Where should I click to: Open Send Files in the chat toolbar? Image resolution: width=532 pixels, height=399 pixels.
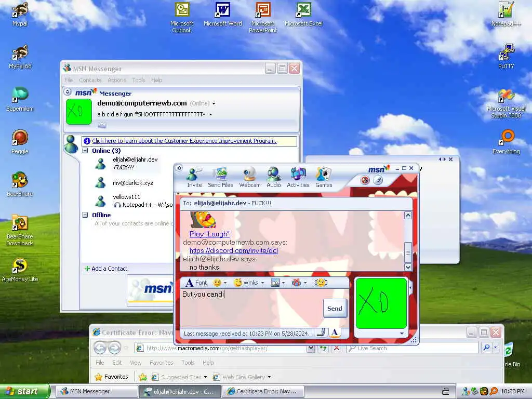220,177
